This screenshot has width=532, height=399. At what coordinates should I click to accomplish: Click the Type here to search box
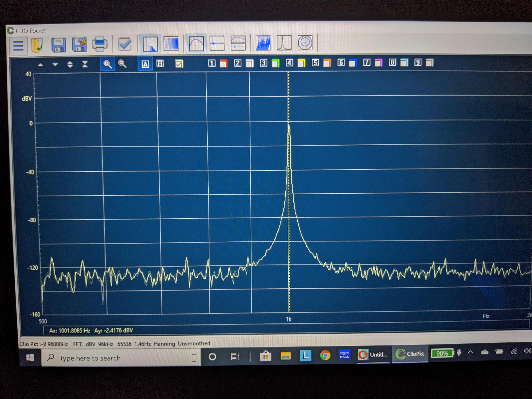[x=121, y=358]
